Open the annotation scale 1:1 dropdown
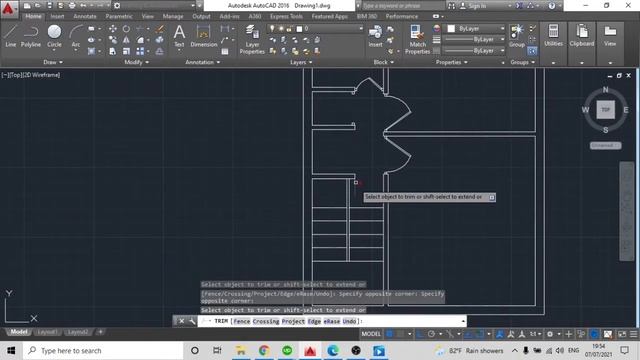 tap(535, 334)
